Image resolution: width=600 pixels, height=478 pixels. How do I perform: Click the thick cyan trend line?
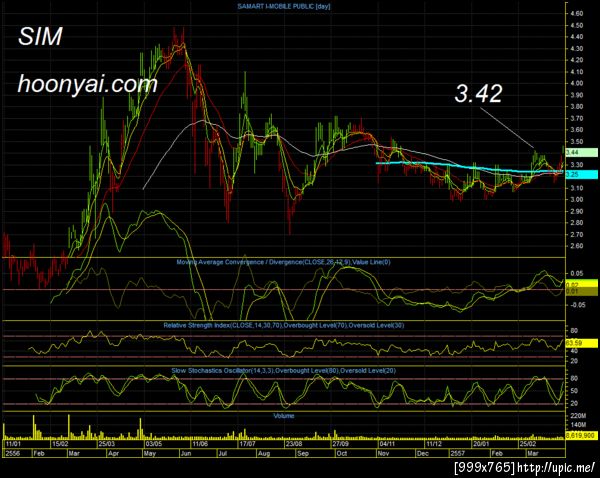[x=469, y=167]
